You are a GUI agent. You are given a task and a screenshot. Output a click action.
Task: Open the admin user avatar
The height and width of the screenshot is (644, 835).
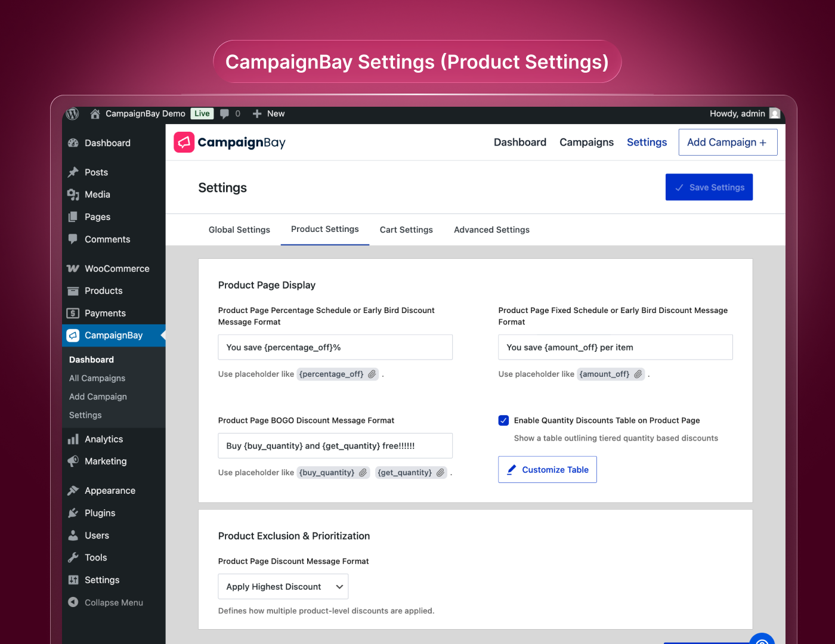point(775,113)
